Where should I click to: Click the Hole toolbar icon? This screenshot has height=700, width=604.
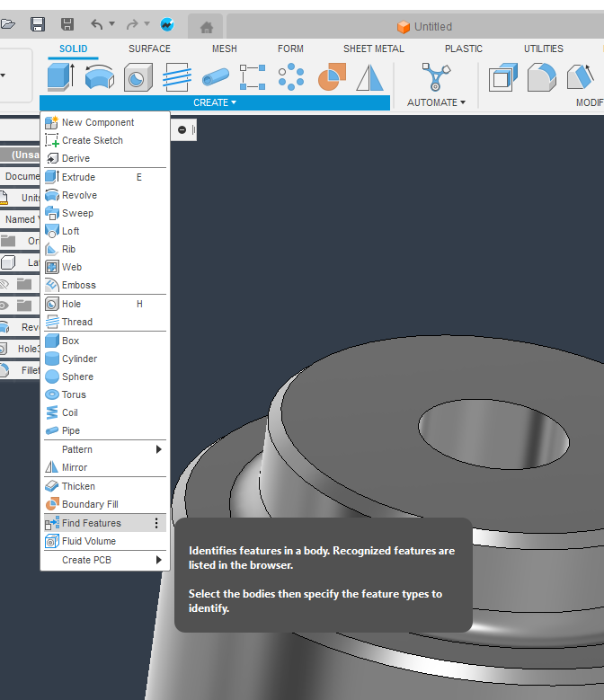coord(138,77)
